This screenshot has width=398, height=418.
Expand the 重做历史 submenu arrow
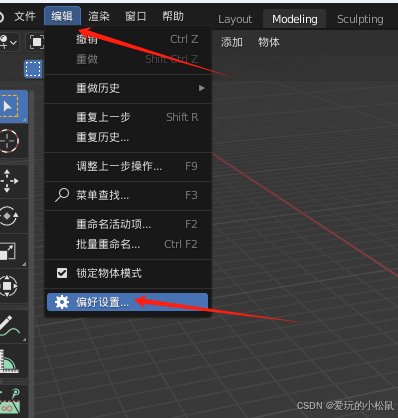[x=201, y=88]
